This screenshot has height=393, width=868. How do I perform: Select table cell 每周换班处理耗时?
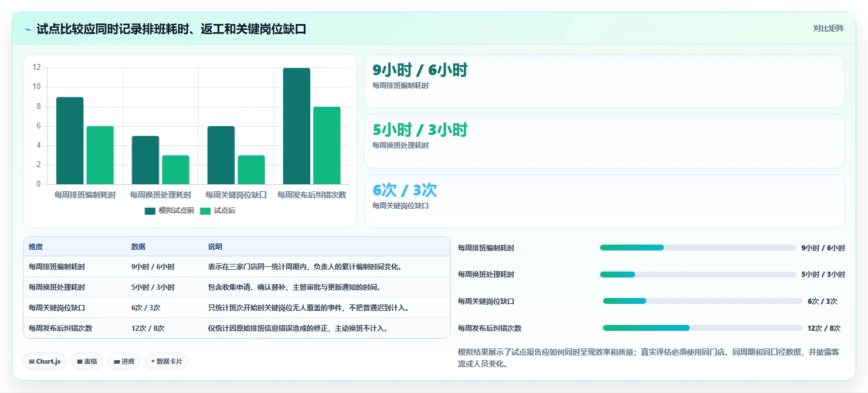pyautogui.click(x=57, y=287)
